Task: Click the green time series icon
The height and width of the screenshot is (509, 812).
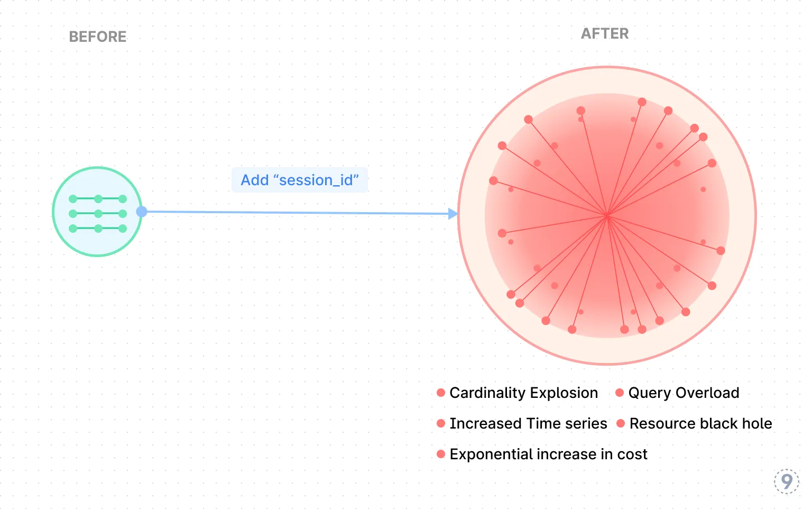Action: tap(97, 213)
